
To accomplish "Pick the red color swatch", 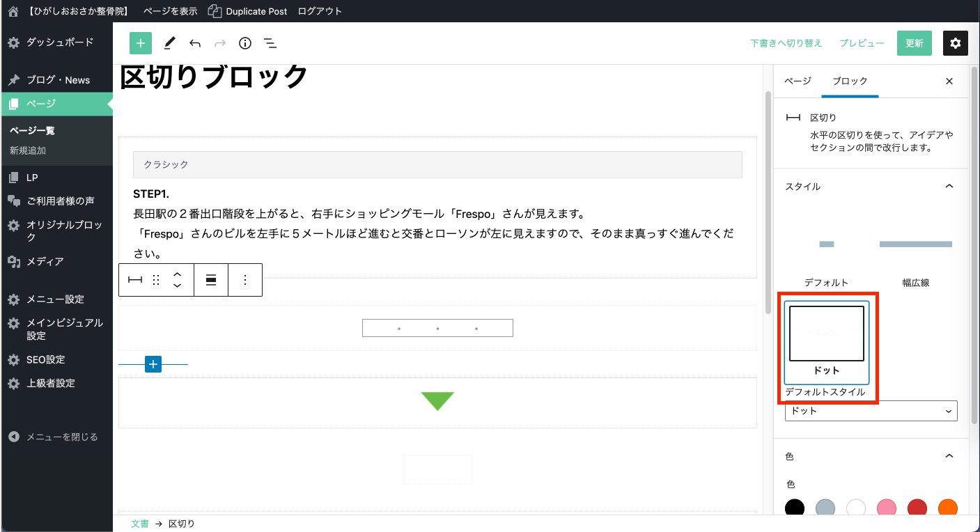I will (917, 508).
